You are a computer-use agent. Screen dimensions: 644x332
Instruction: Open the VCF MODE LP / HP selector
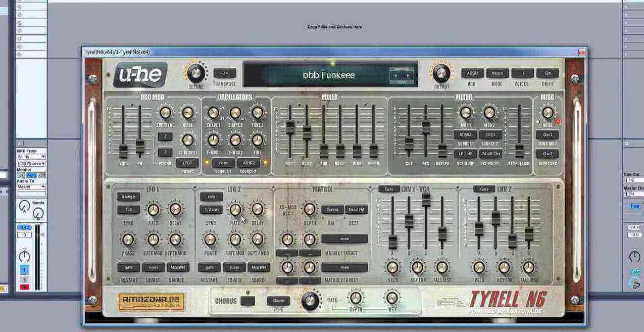(465, 154)
